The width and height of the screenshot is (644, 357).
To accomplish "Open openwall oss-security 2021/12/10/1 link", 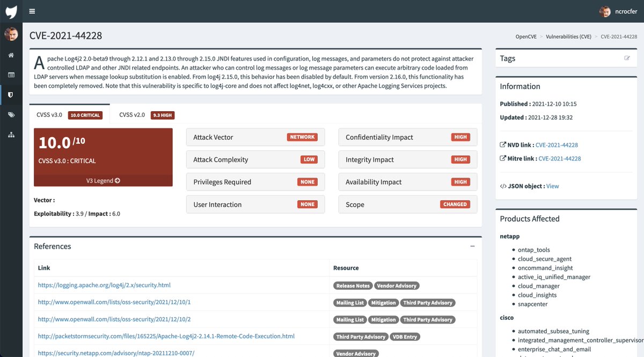I will [x=114, y=302].
